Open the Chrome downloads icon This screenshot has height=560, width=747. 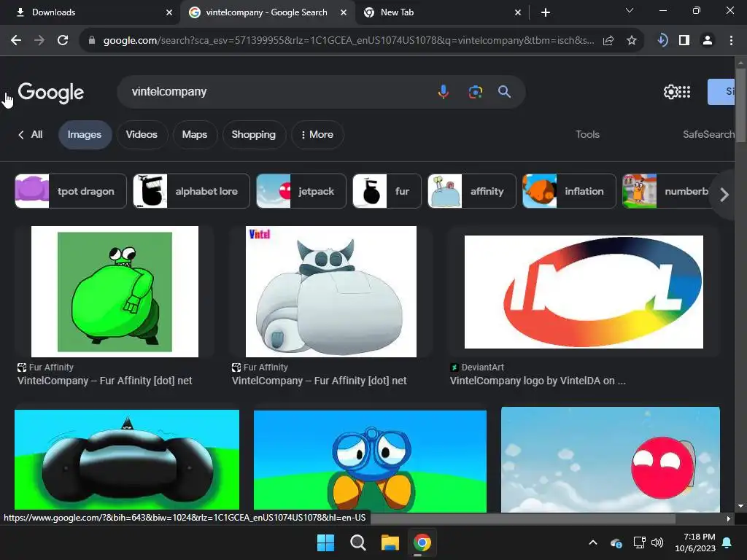pos(662,40)
